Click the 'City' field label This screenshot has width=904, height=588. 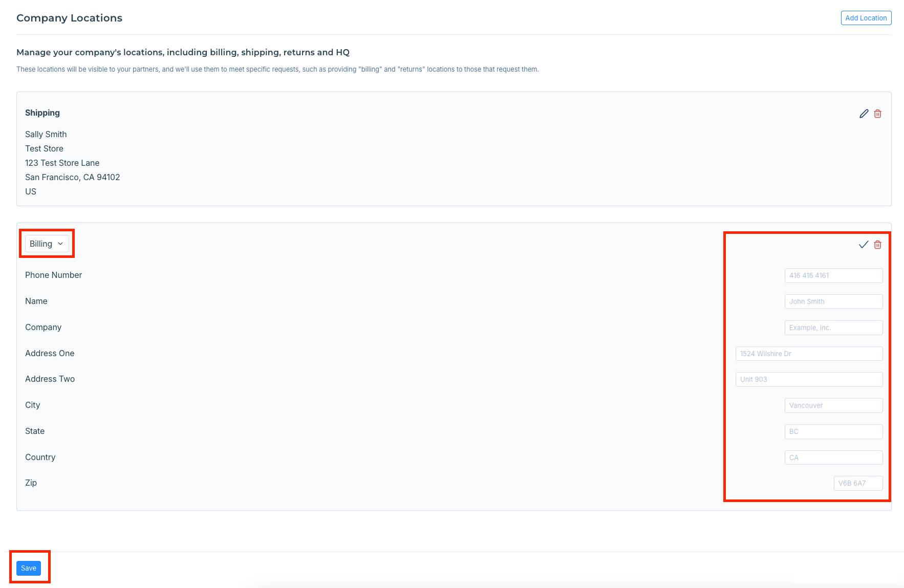[x=32, y=405]
